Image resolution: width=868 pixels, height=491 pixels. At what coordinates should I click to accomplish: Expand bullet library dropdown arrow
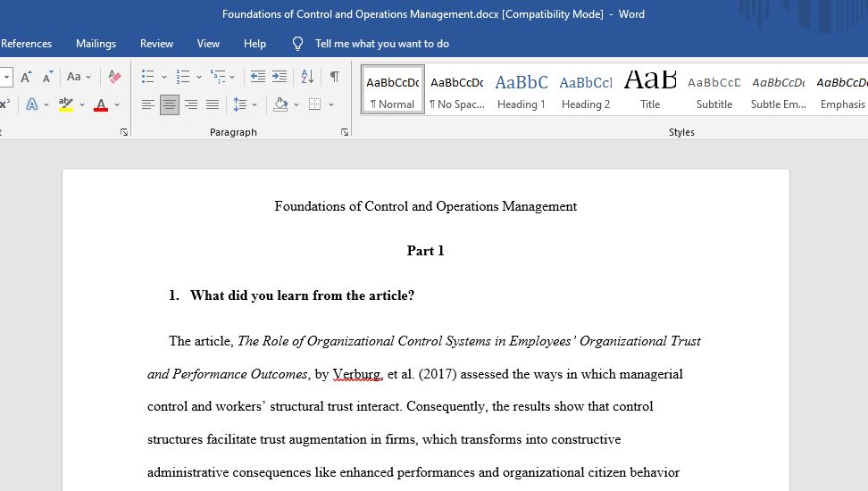[x=163, y=77]
